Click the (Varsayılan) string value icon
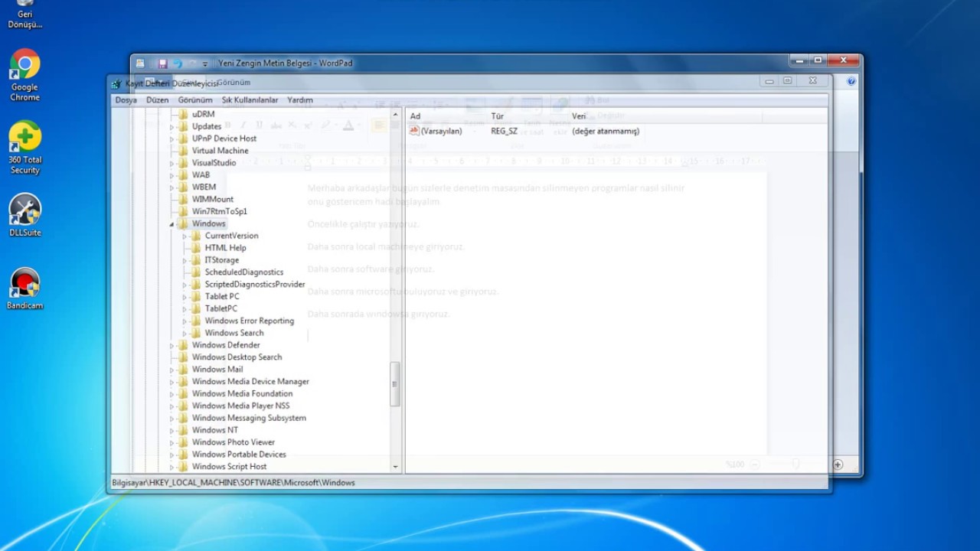 414,131
